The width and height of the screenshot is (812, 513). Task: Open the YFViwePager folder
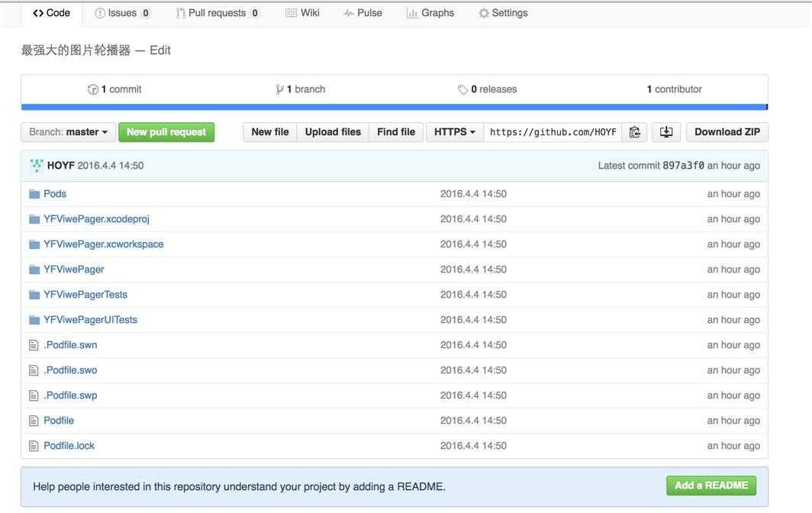[x=73, y=269]
